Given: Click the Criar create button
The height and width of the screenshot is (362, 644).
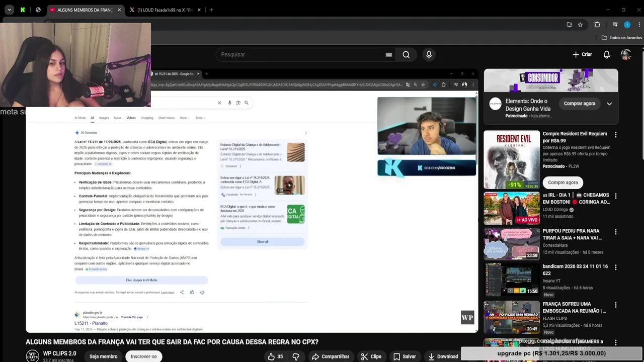Looking at the screenshot, I should (x=582, y=54).
